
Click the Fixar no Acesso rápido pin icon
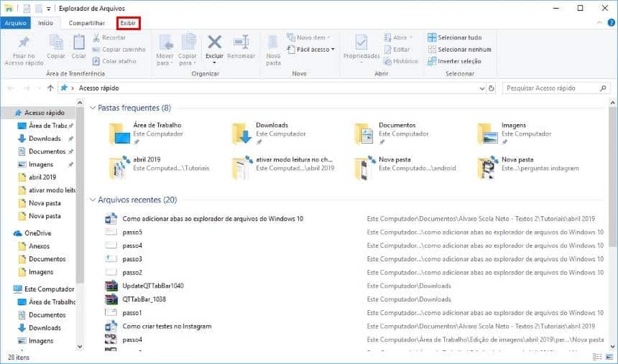click(x=24, y=42)
